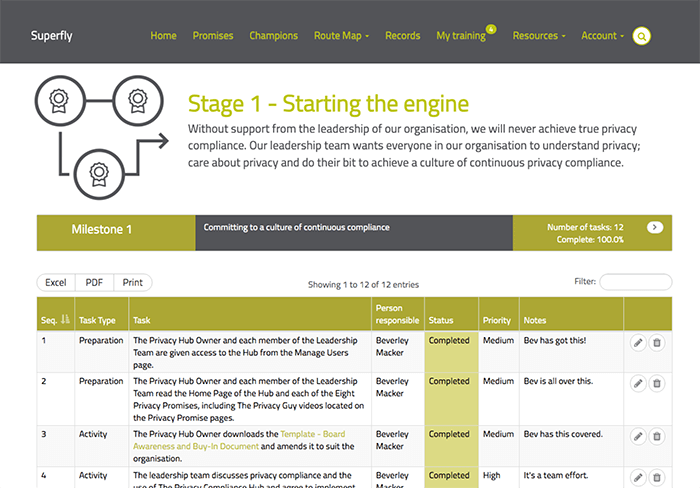Expand the Route Map dropdown menu
The image size is (700, 488).
pyautogui.click(x=341, y=36)
